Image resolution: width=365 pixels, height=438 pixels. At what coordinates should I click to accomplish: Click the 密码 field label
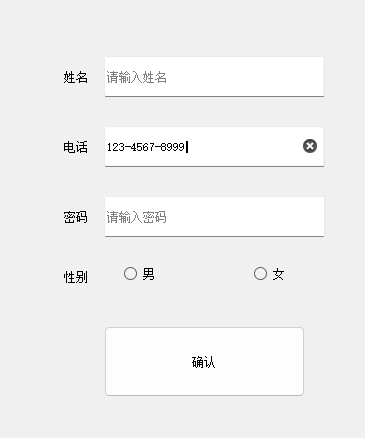click(76, 217)
